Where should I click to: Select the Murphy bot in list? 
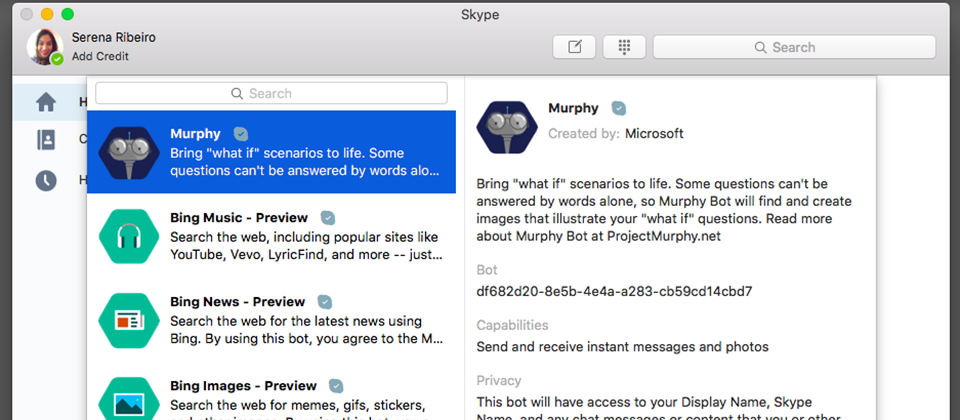[x=271, y=152]
